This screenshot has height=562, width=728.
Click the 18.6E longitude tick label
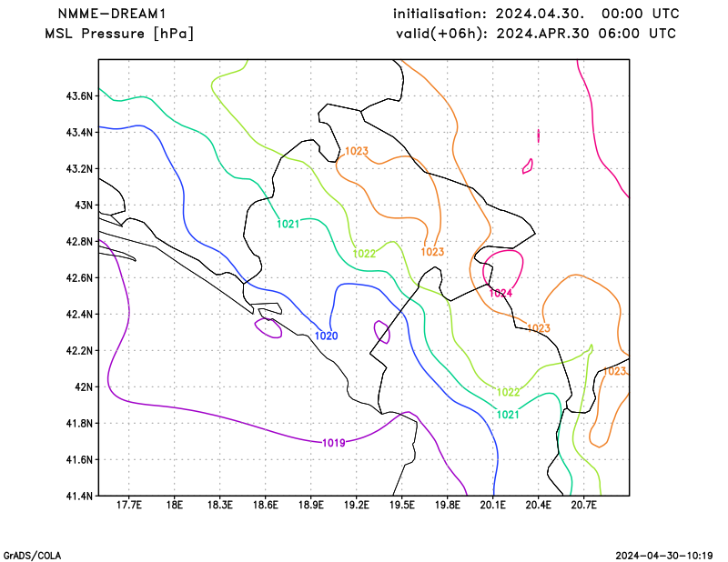point(266,505)
